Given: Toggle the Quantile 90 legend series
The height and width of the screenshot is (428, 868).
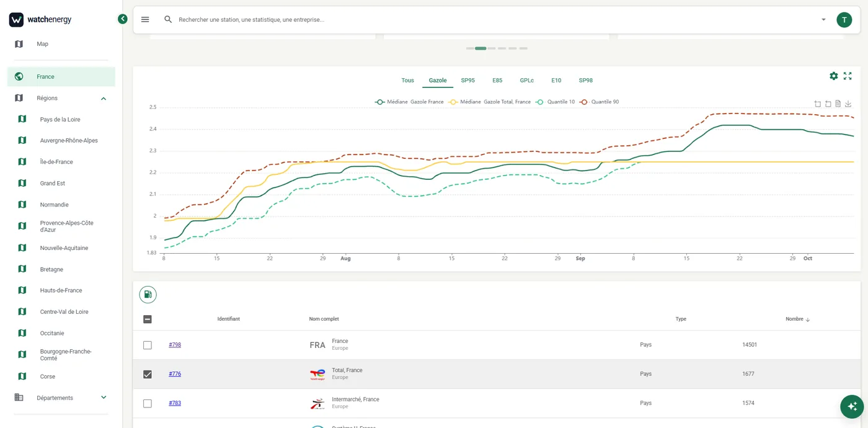Looking at the screenshot, I should (599, 102).
